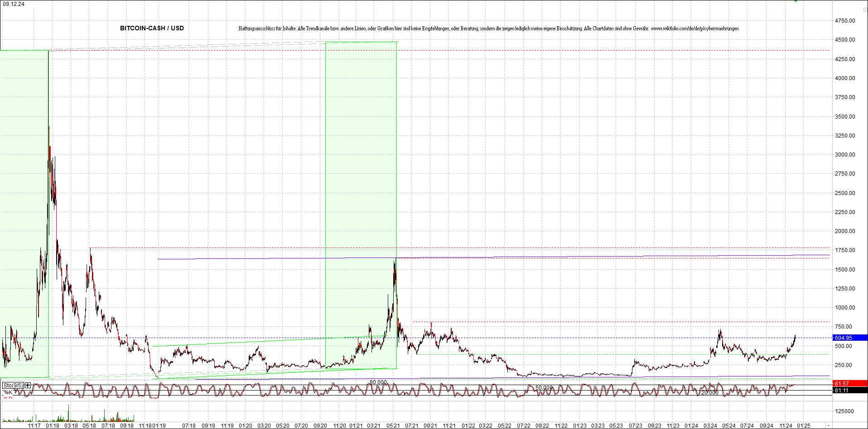Click the 3500.00 price axis label
This screenshot has width=868, height=429.
[845, 117]
